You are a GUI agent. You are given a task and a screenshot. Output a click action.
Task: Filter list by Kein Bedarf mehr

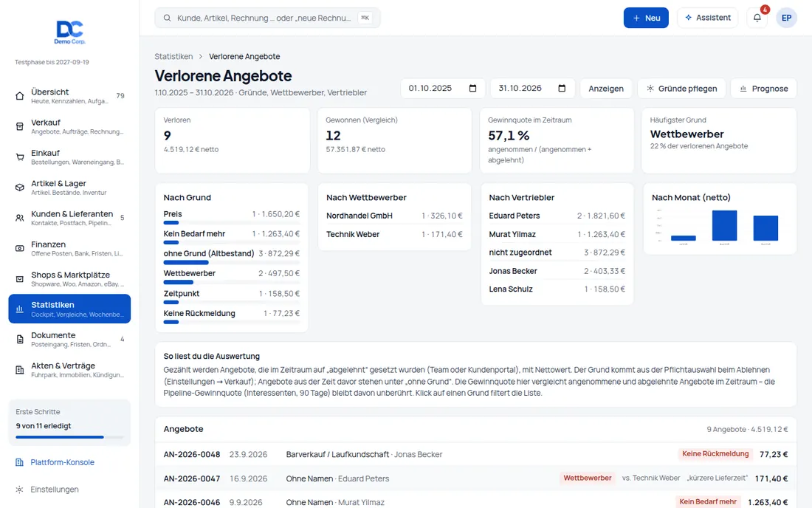pos(232,237)
